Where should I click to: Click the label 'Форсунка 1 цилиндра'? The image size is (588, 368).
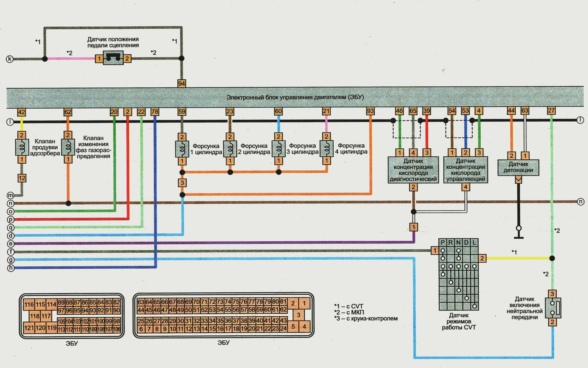pyautogui.click(x=206, y=149)
